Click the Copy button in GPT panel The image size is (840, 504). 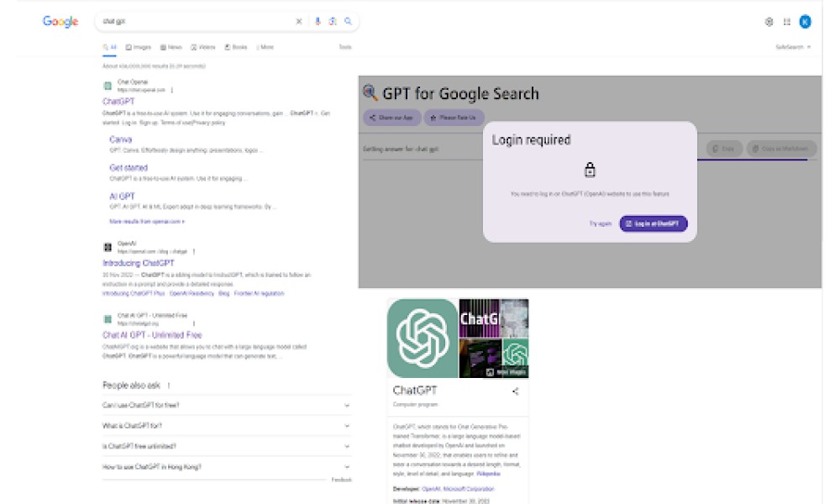pos(724,149)
